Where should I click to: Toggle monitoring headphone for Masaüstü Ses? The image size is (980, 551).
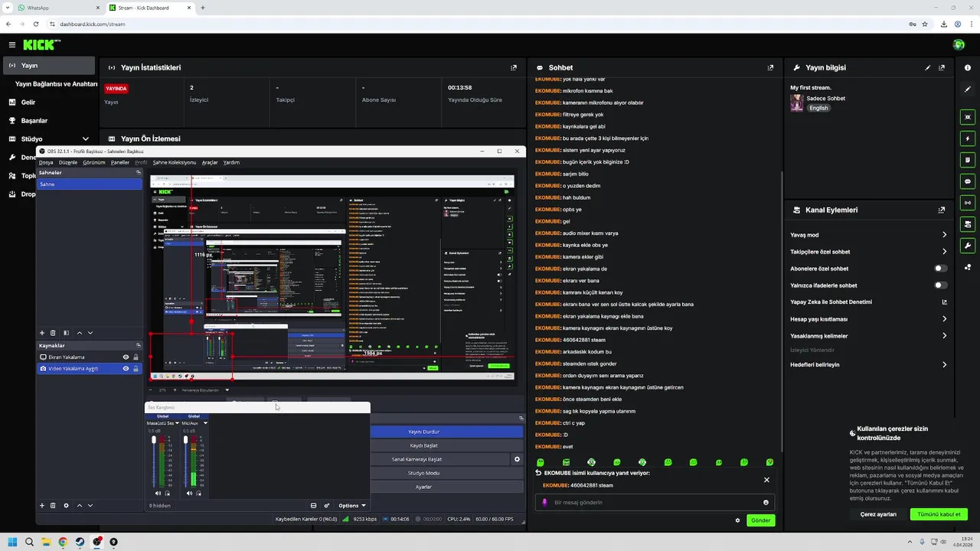(x=168, y=493)
